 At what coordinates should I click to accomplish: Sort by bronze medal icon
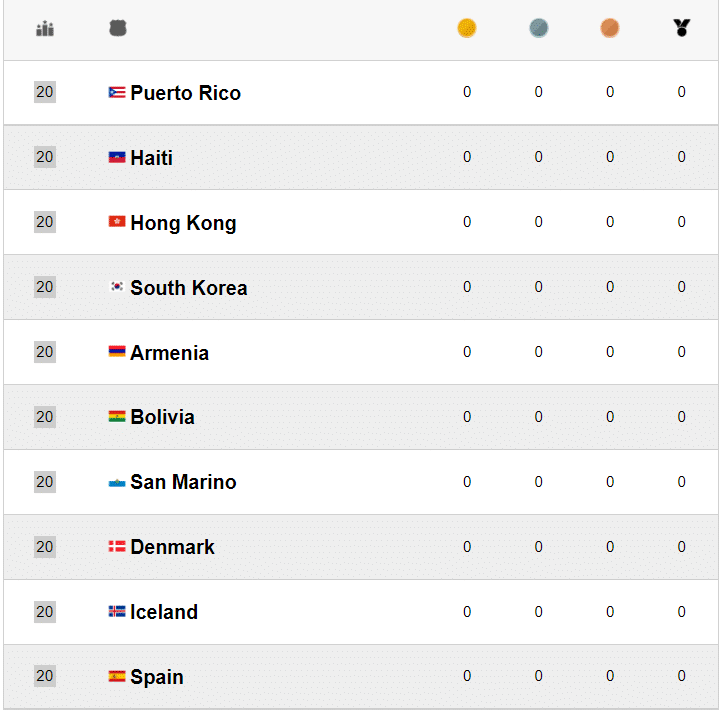(x=610, y=29)
